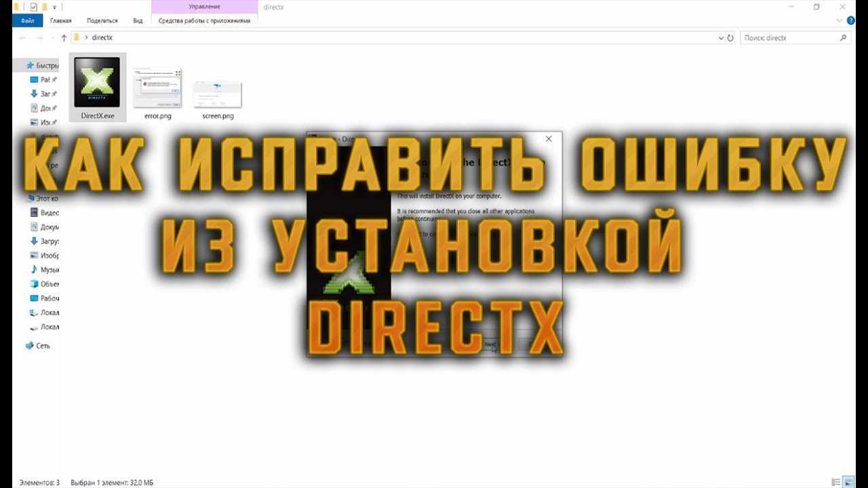Open the DirectX.exe file icon

click(97, 82)
